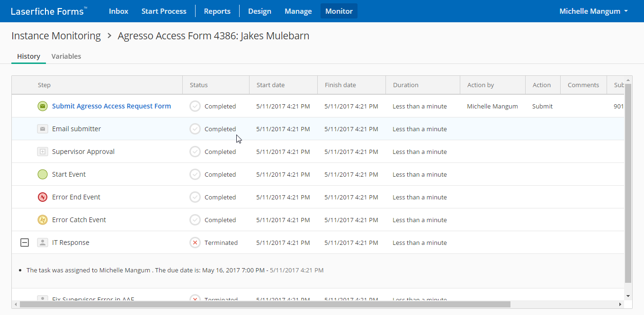Click the red Error End Event icon

pyautogui.click(x=43, y=197)
